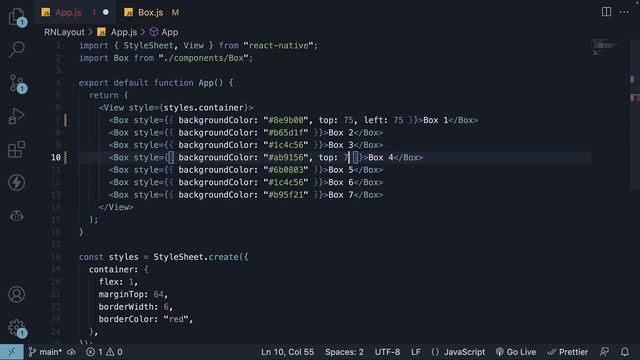This screenshot has width=640, height=360.
Task: Click the "#b95f21" color value text
Action: click(x=286, y=195)
